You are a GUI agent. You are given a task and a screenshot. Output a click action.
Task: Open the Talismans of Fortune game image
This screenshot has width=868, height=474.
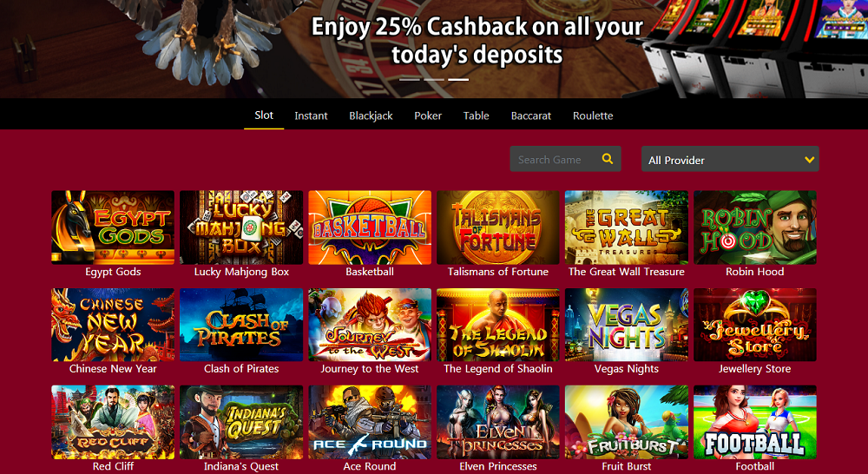point(498,227)
